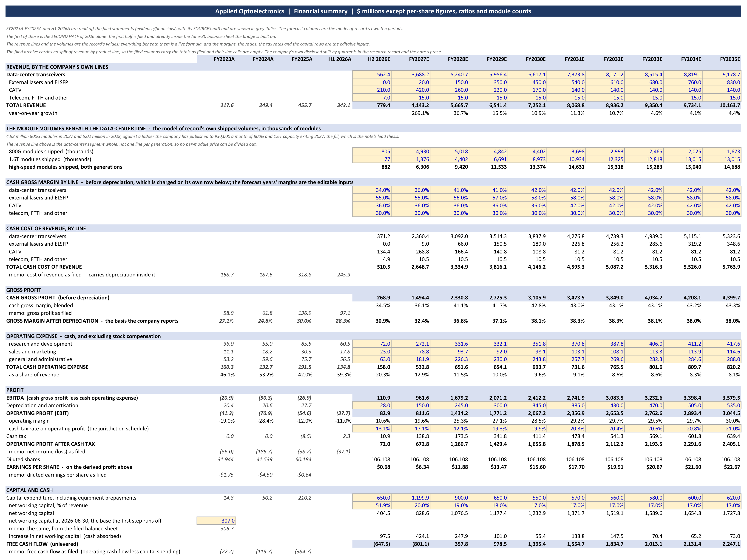Select H2 2026E data-center margin 34.0%
This screenshot has height=560, width=747.
pos(372,190)
